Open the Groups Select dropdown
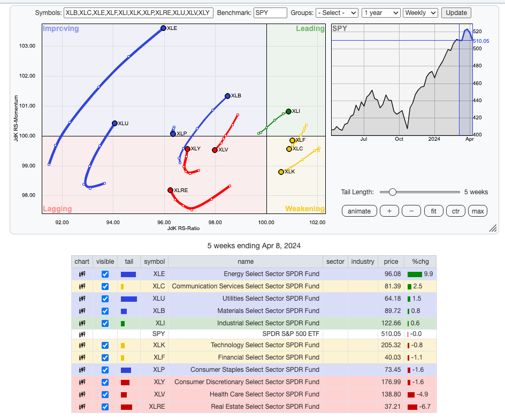Viewport: 505px width, 420px height. click(x=337, y=13)
